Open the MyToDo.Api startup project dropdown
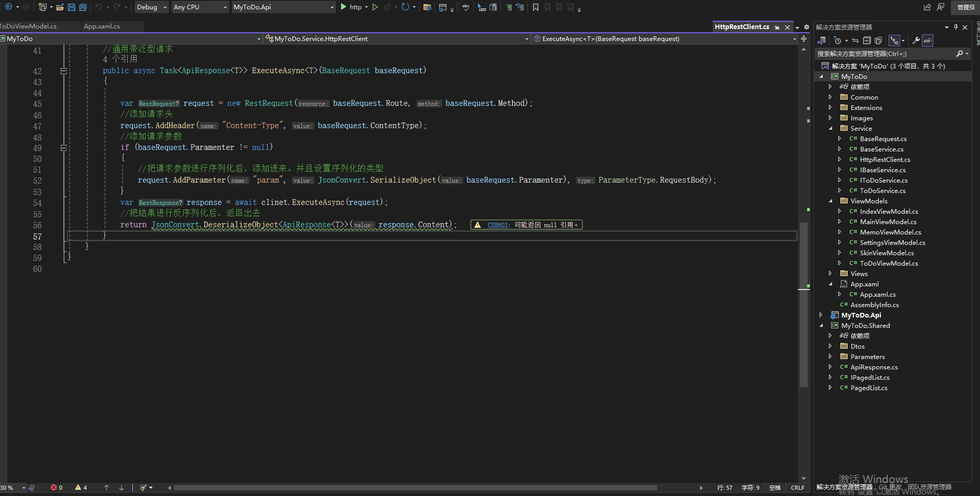 [283, 7]
